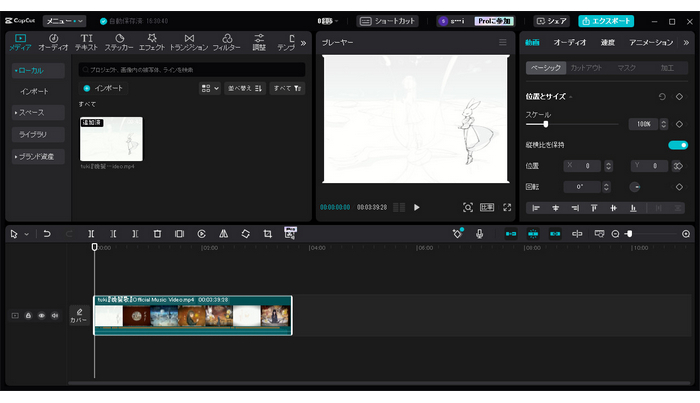Viewport: 700px width, 403px height.
Task: Click the snapshot focus icon in player
Action: (x=467, y=208)
